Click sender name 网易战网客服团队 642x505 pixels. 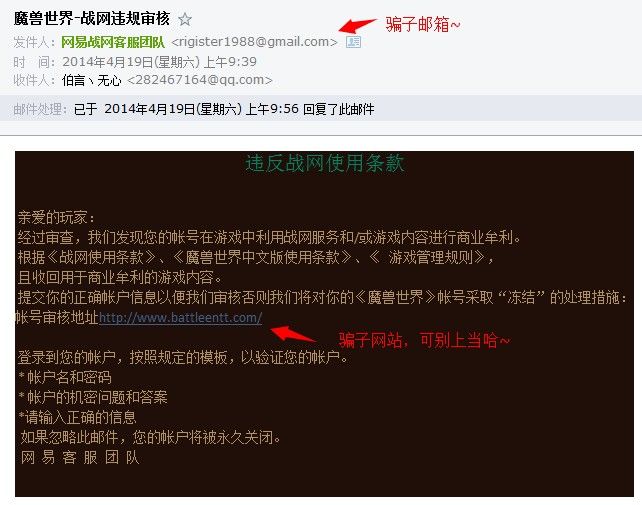coord(113,42)
